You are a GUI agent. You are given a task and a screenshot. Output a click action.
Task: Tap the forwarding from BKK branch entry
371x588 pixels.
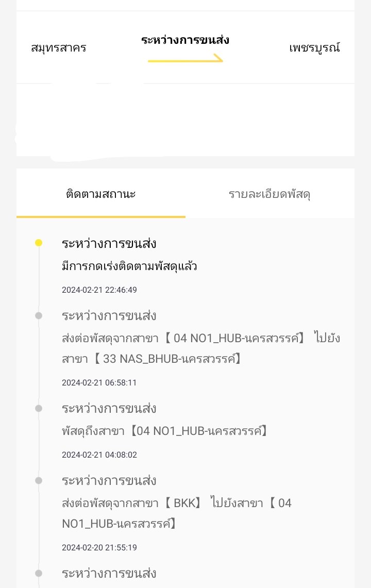pyautogui.click(x=177, y=513)
